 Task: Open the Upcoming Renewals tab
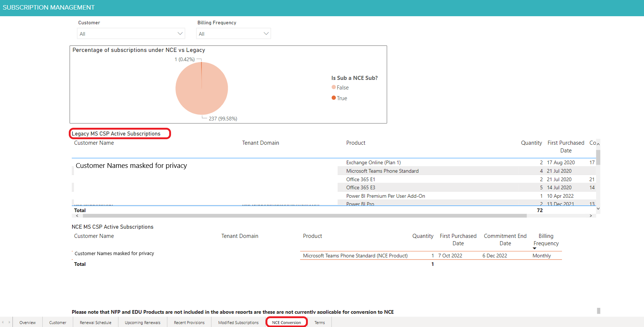143,323
